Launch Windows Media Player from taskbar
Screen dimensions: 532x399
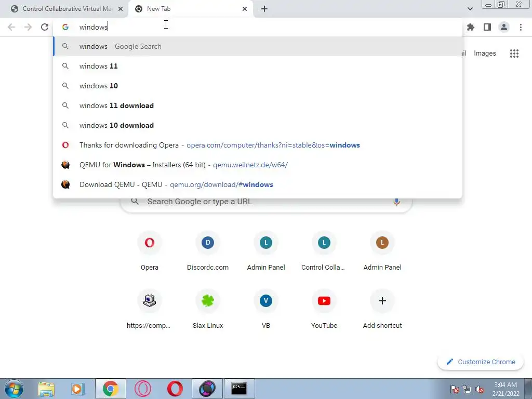78,389
